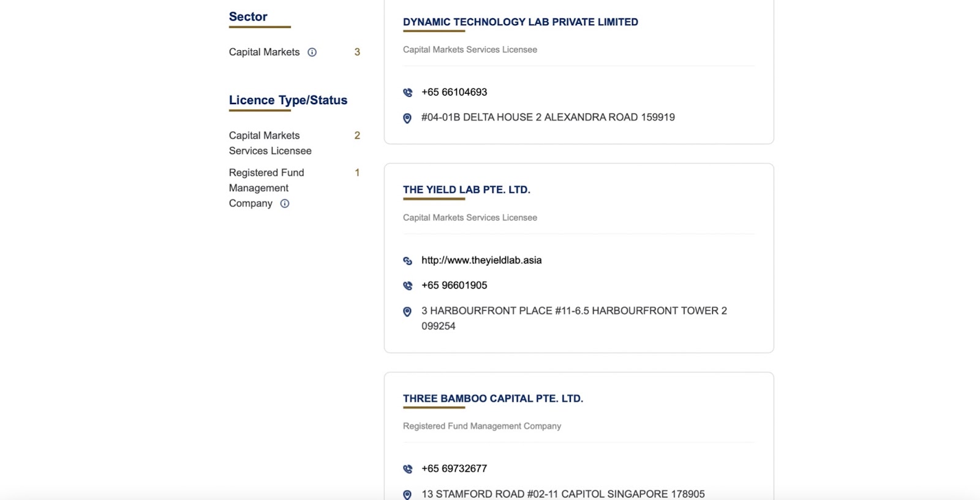Click phone number +65 66104693
This screenshot has height=500, width=980.
(x=454, y=93)
